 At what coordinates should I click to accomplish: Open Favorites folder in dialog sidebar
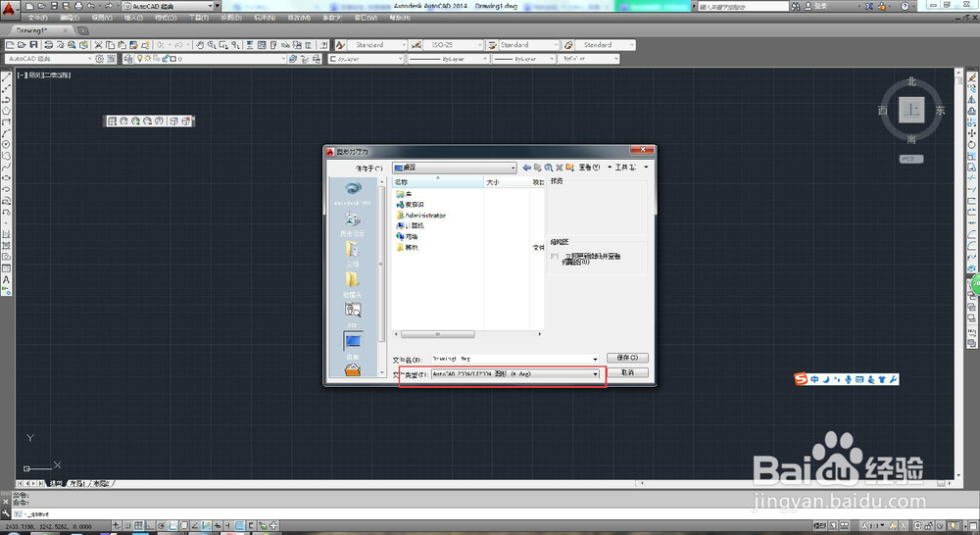tap(353, 284)
